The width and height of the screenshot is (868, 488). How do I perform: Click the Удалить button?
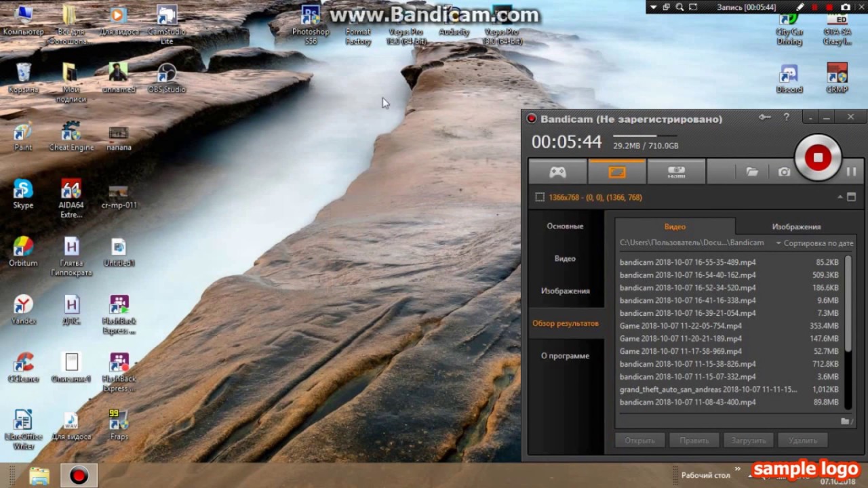pos(803,441)
